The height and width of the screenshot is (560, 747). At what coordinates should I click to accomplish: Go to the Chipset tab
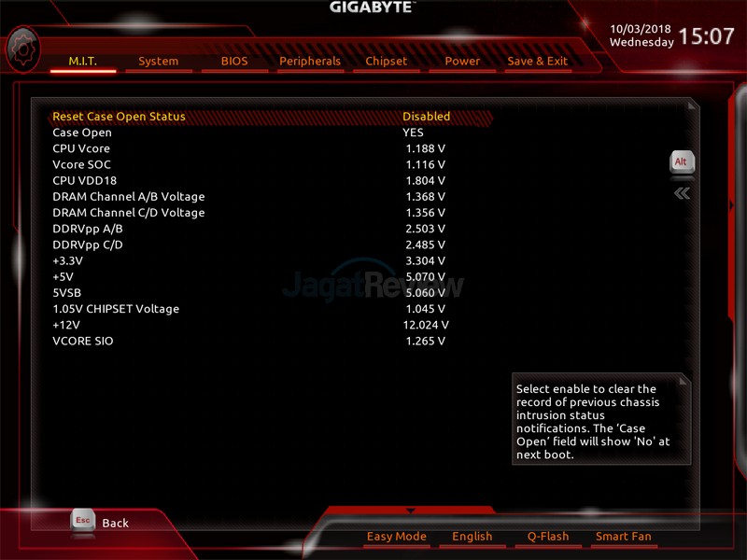click(x=387, y=62)
